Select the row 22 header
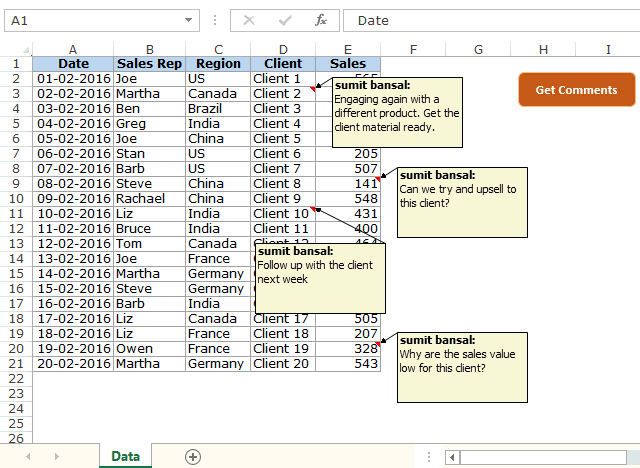 (16, 379)
